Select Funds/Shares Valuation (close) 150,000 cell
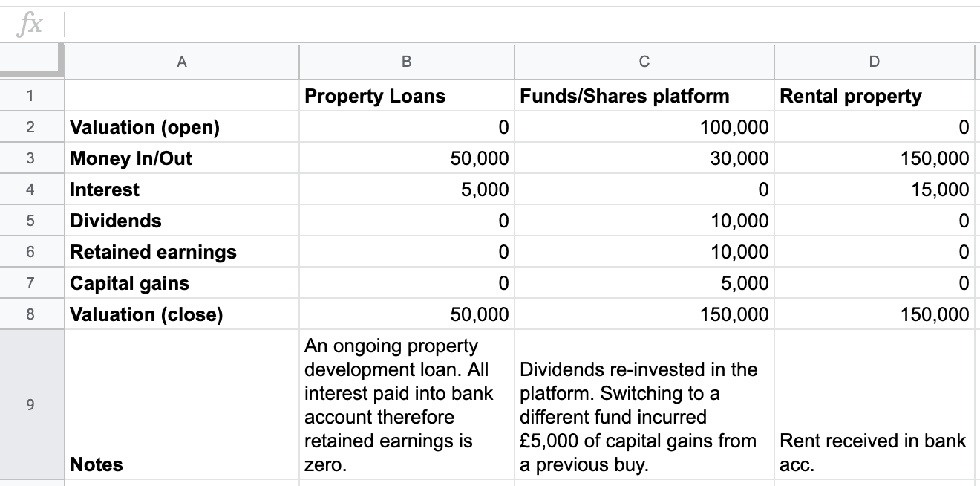980x486 pixels. tap(644, 314)
